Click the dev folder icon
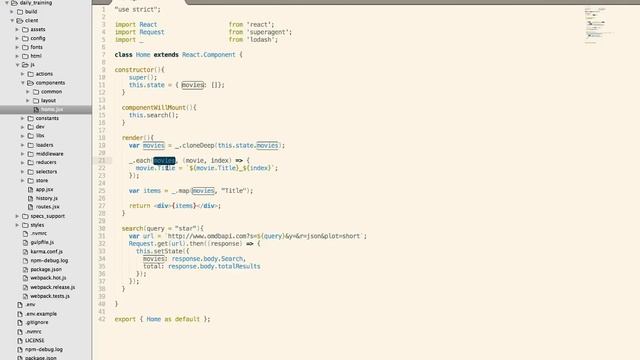This screenshot has height=360, width=640. 31,127
